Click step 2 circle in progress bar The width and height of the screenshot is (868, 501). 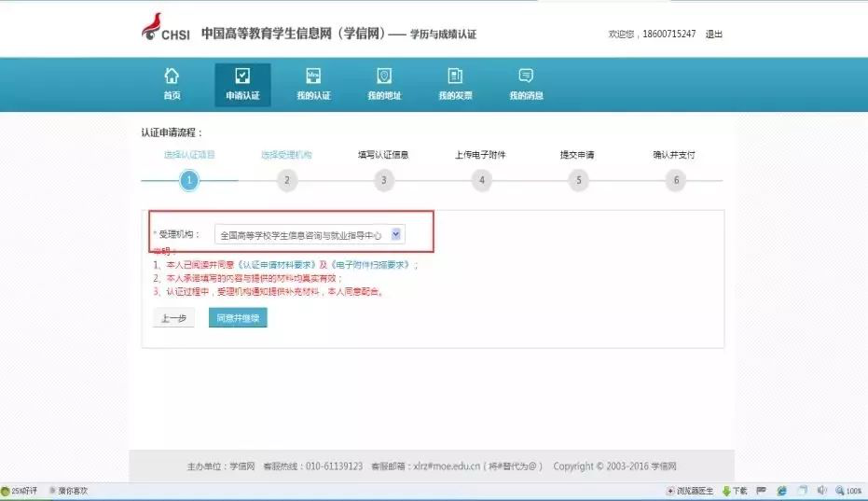(287, 180)
